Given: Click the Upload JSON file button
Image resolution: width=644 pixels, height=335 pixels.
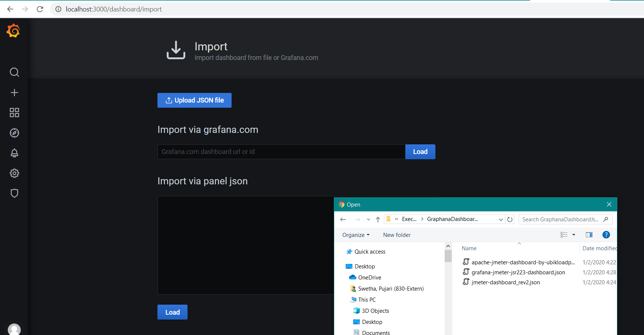Looking at the screenshot, I should (194, 100).
